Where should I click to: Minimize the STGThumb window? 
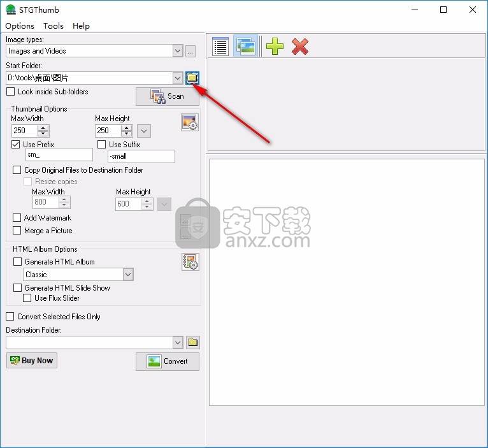click(x=415, y=10)
